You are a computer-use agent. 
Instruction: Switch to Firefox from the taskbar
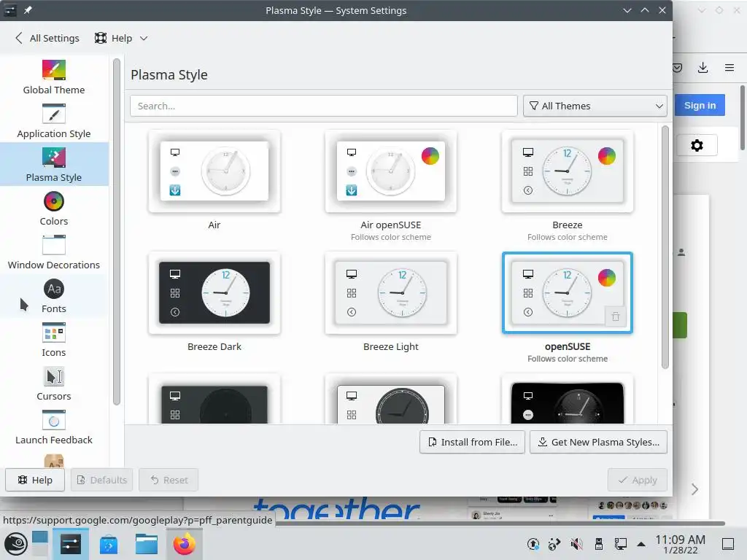tap(184, 544)
